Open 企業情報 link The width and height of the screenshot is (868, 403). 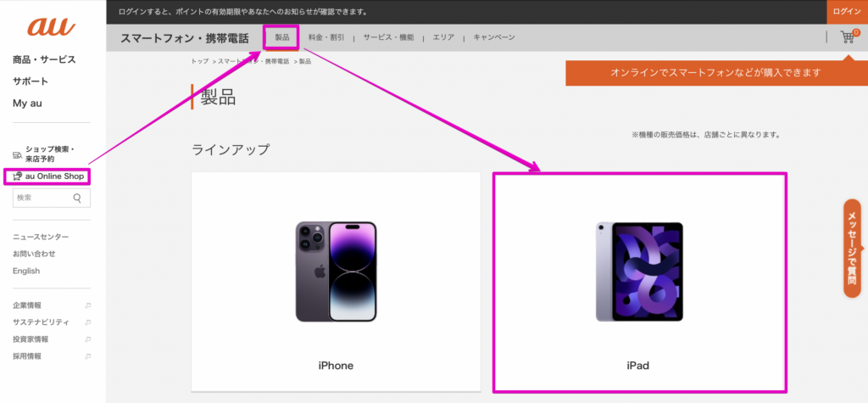27,305
